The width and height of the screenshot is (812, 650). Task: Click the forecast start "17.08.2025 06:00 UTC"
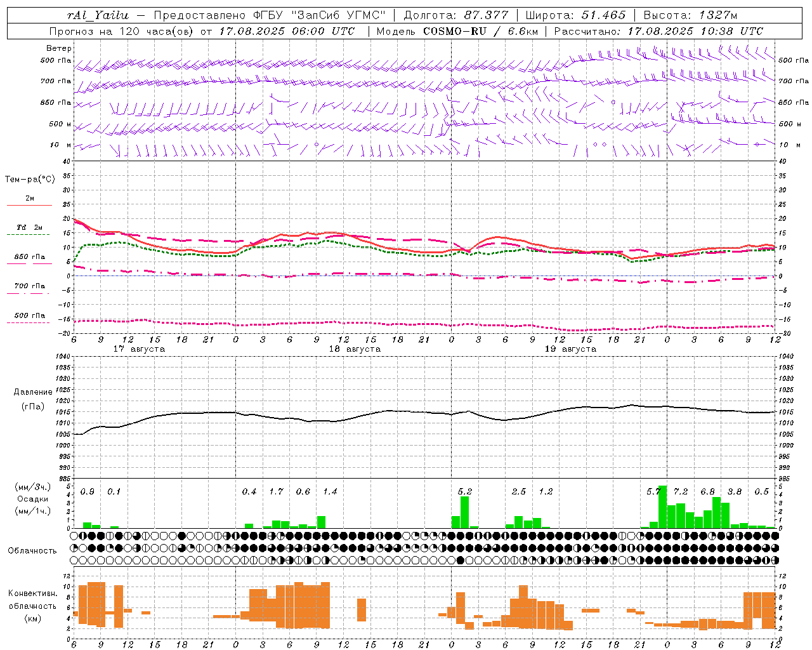287,31
